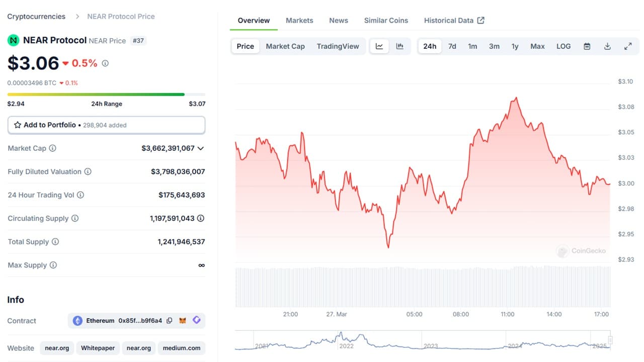
Task: Click the 298,904 added text
Action: click(105, 125)
